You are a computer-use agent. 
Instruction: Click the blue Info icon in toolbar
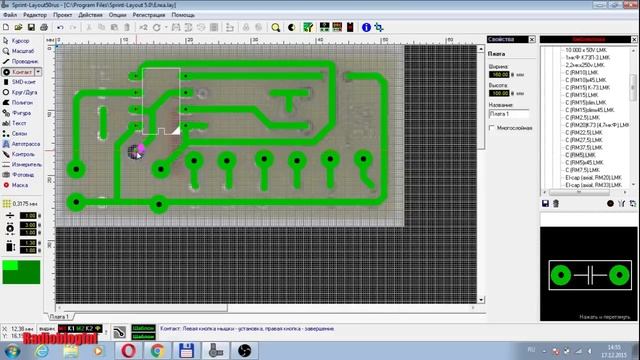click(x=366, y=27)
